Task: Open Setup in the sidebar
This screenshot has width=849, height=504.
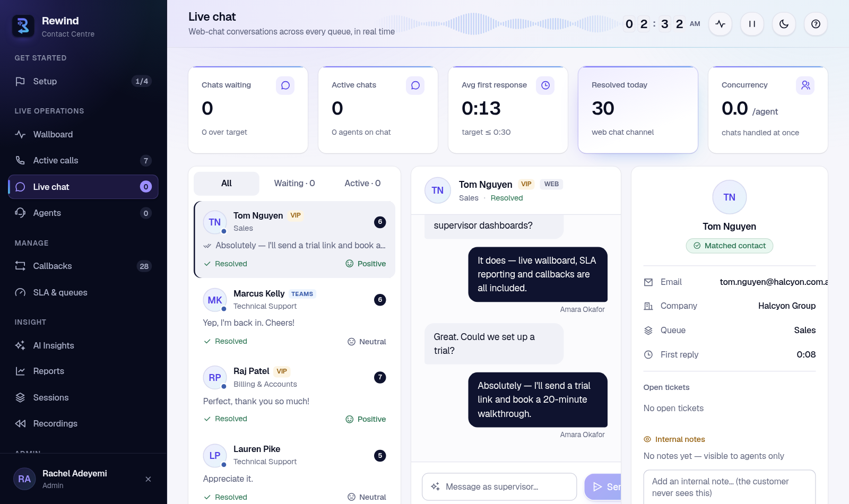Action: point(83,81)
